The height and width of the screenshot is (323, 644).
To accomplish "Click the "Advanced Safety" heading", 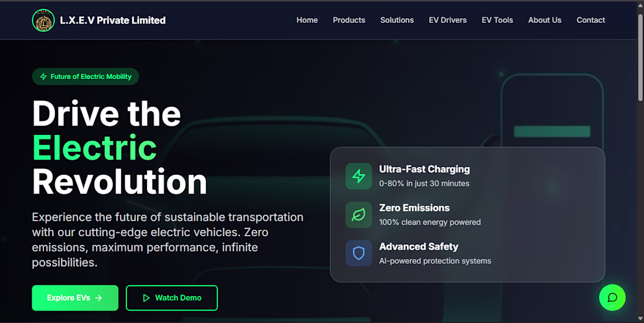I will 419,246.
